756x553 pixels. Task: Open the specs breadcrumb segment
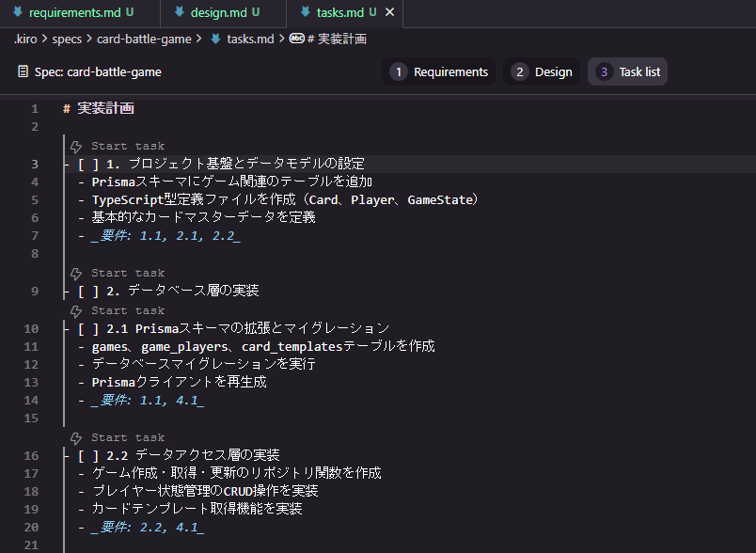[x=67, y=39]
